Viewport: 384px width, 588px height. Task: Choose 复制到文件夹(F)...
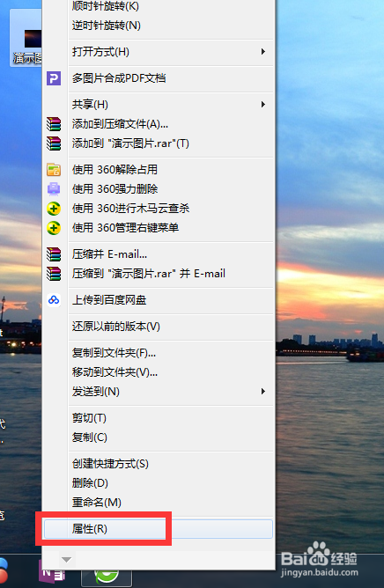114,353
